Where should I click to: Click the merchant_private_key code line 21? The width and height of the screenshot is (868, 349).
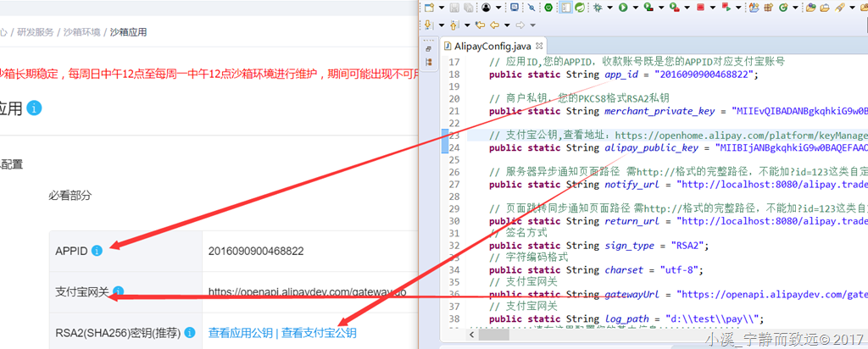(678, 111)
